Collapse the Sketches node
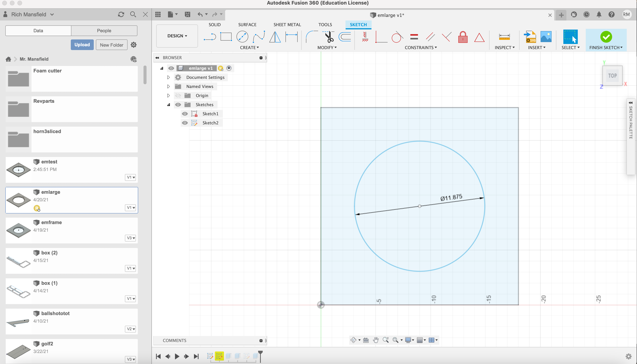637x364 pixels. tap(168, 105)
